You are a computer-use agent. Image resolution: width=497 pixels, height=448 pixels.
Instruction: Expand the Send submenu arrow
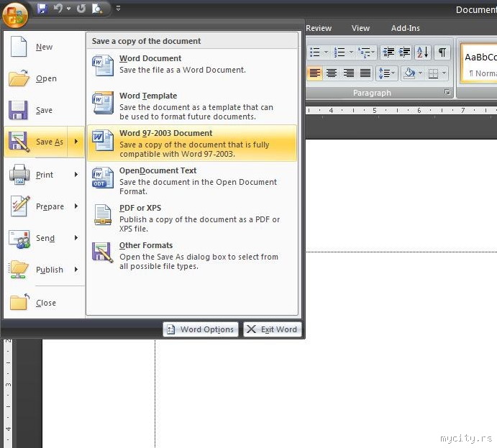point(76,238)
